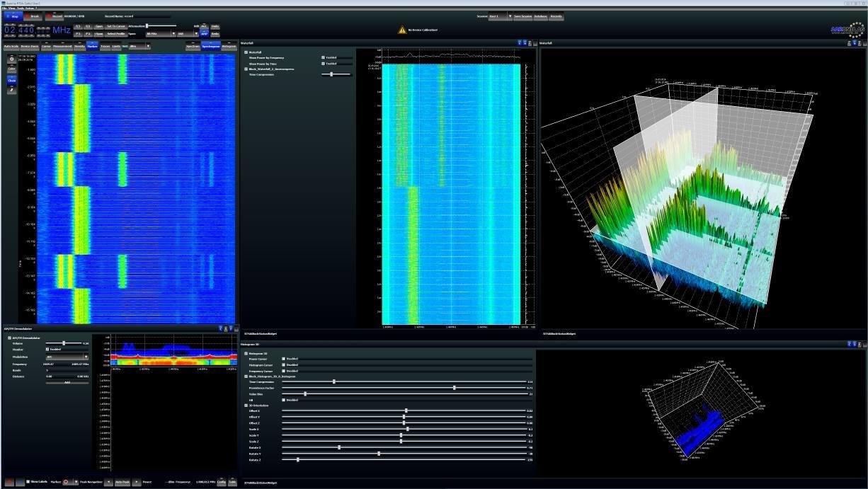Adjust the Time Compression slider in Waterfall
Viewport: 868px width, 489px height.
336,74
